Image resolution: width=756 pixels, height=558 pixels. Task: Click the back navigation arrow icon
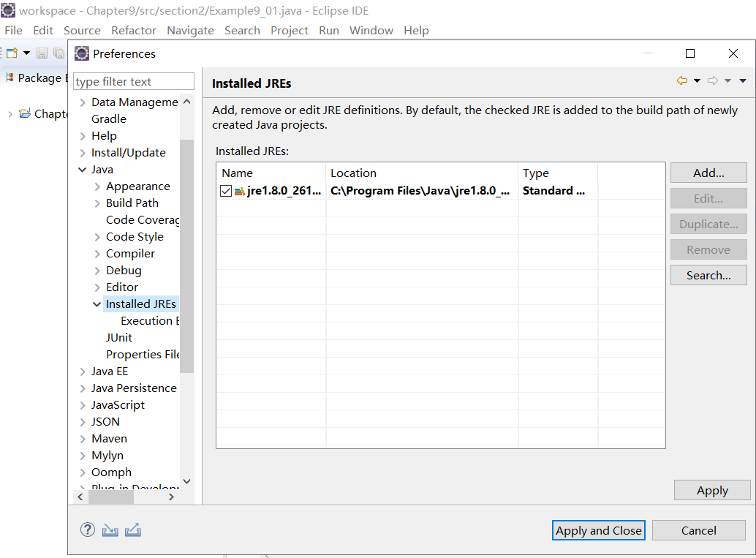(681, 80)
